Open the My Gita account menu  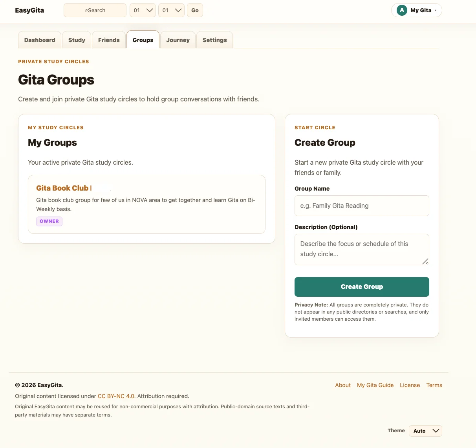click(x=417, y=10)
